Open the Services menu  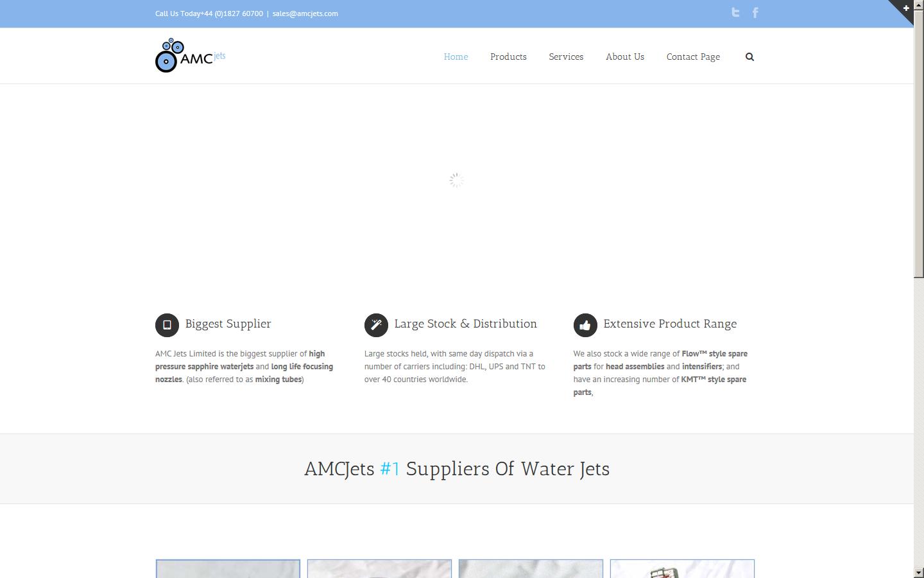click(565, 57)
